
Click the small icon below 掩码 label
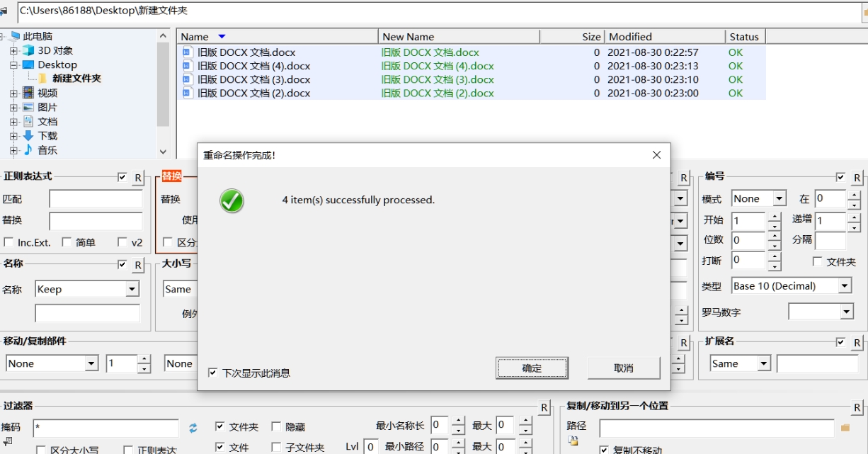pyautogui.click(x=8, y=441)
